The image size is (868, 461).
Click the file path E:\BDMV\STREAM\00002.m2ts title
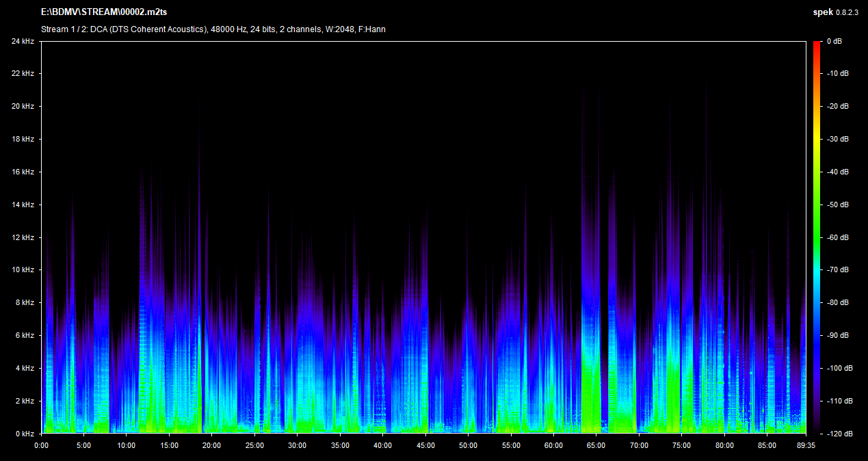pyautogui.click(x=104, y=12)
